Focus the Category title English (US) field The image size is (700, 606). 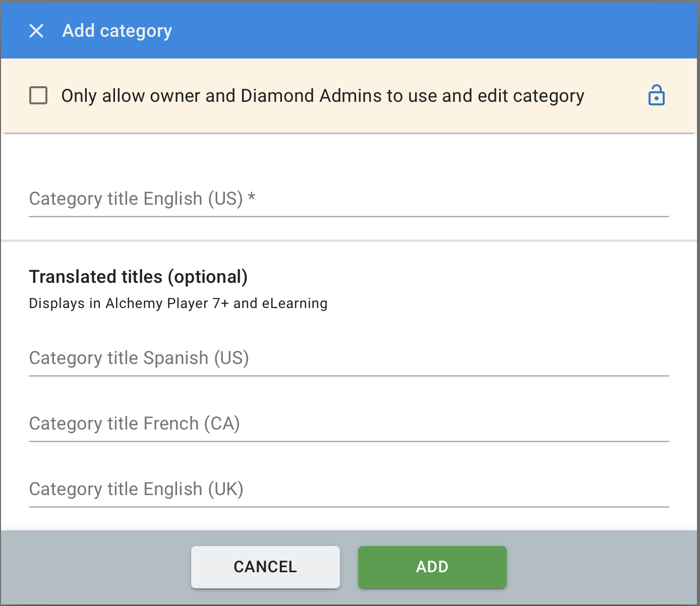pos(348,199)
